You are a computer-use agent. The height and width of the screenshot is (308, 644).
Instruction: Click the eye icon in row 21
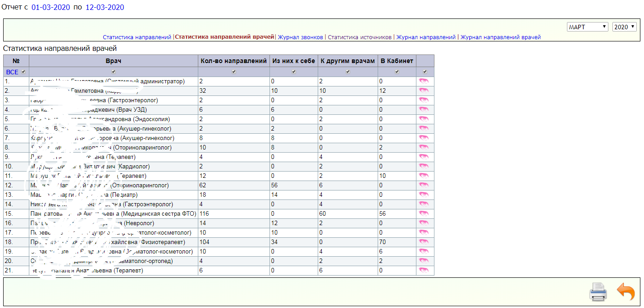[424, 270]
